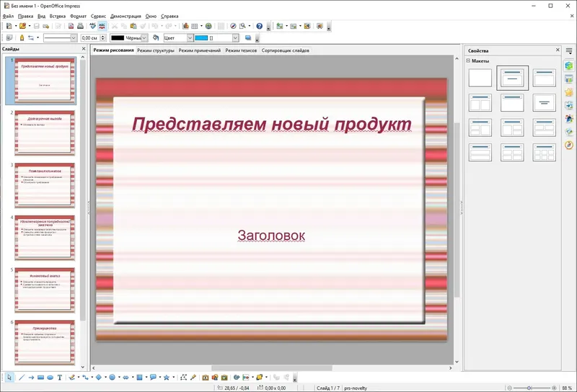
Task: Open the sidebar Navigator compass icon
Action: [569, 145]
